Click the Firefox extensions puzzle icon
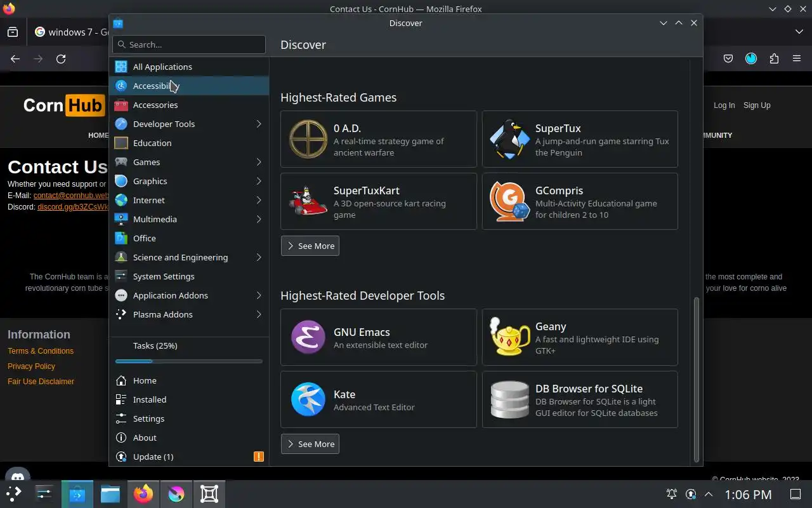 774,58
